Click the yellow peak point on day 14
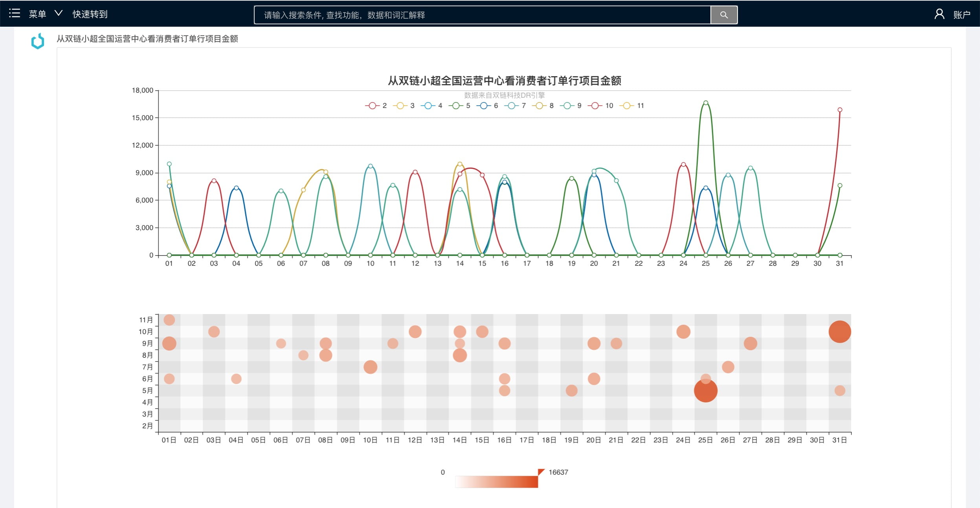The image size is (980, 508). (460, 164)
